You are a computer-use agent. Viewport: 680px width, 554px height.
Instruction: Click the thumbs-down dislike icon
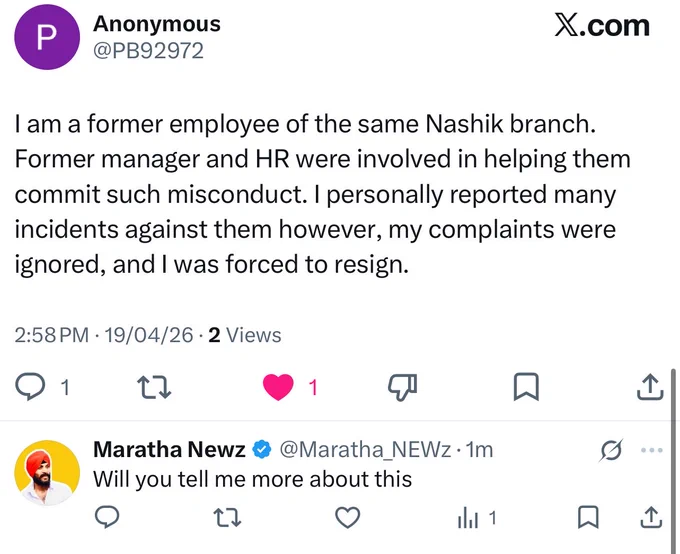402,387
